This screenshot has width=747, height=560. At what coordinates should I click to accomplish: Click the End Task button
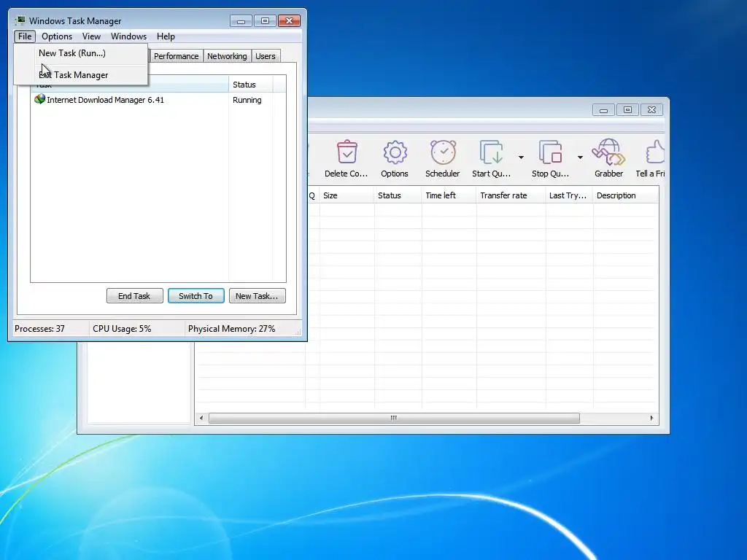(134, 296)
